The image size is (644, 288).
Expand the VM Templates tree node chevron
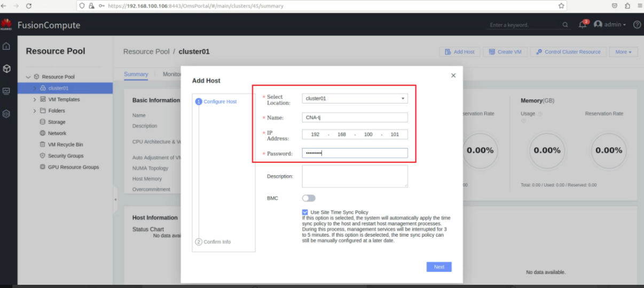click(35, 99)
